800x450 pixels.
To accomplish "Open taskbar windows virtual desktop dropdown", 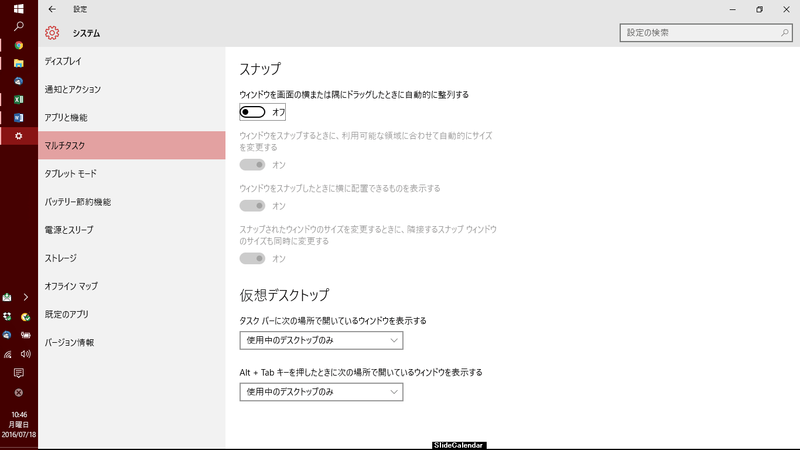I will (x=321, y=340).
